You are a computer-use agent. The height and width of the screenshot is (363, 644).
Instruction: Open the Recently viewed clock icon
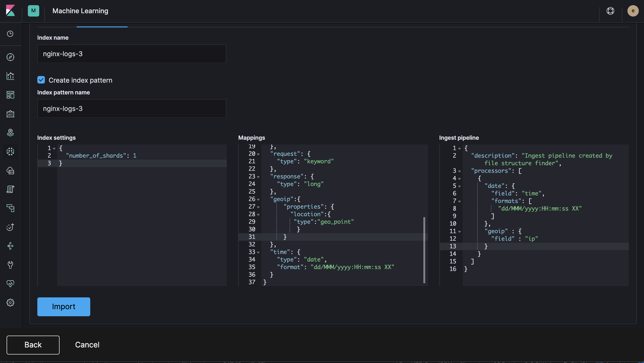[10, 34]
